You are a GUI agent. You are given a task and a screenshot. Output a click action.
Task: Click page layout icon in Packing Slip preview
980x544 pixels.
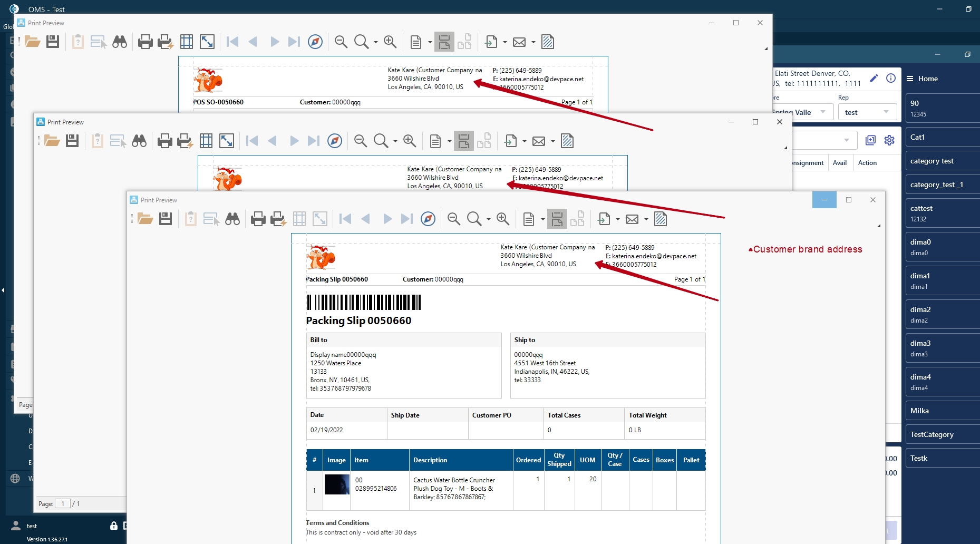tap(529, 219)
